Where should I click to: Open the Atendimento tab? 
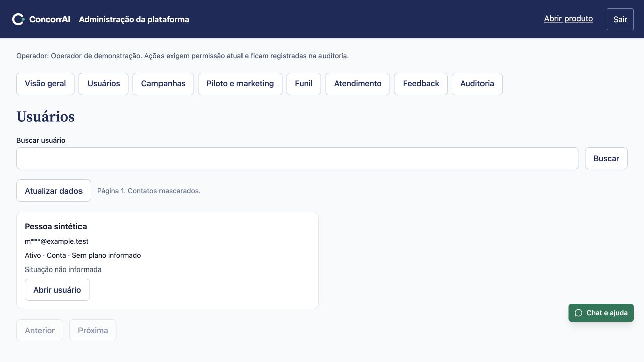pyautogui.click(x=358, y=84)
